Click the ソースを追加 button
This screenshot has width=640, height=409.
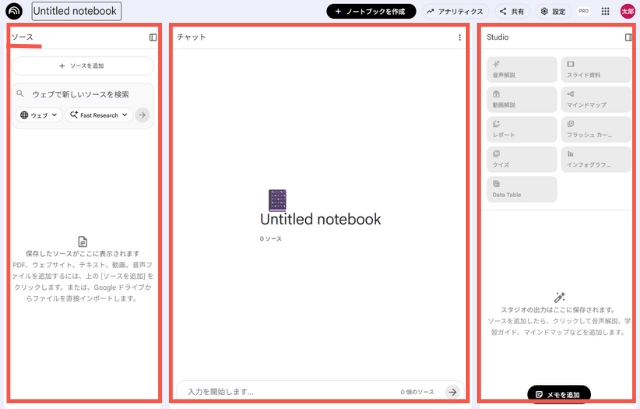(82, 66)
